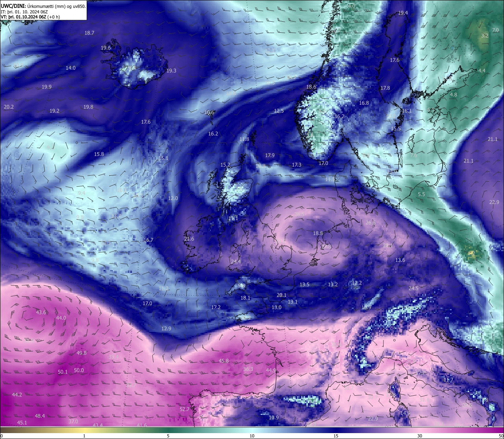504x439 pixels.
Task: Select the "50.1" value label
Action: tap(63, 372)
